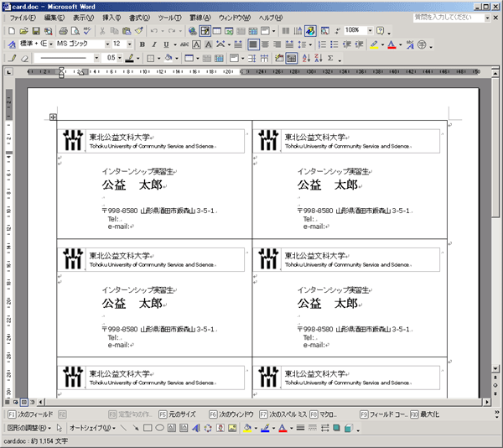
Task: Apply 3-D style icon
Action: pyautogui.click(x=349, y=428)
